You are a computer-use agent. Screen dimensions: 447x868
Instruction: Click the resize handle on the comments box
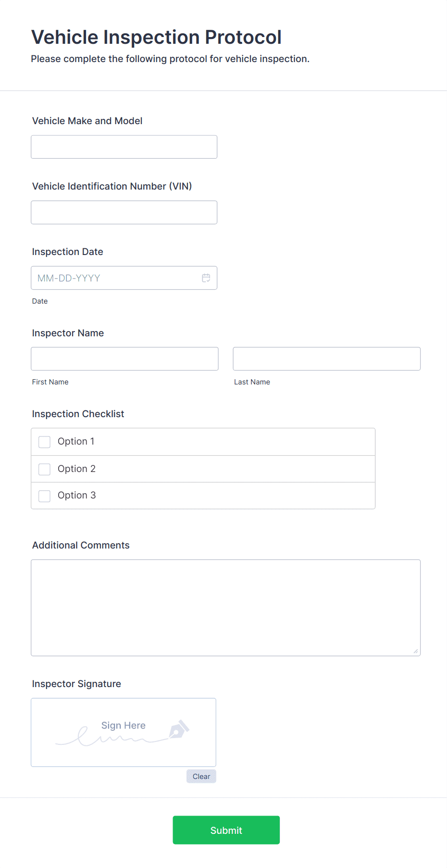415,651
